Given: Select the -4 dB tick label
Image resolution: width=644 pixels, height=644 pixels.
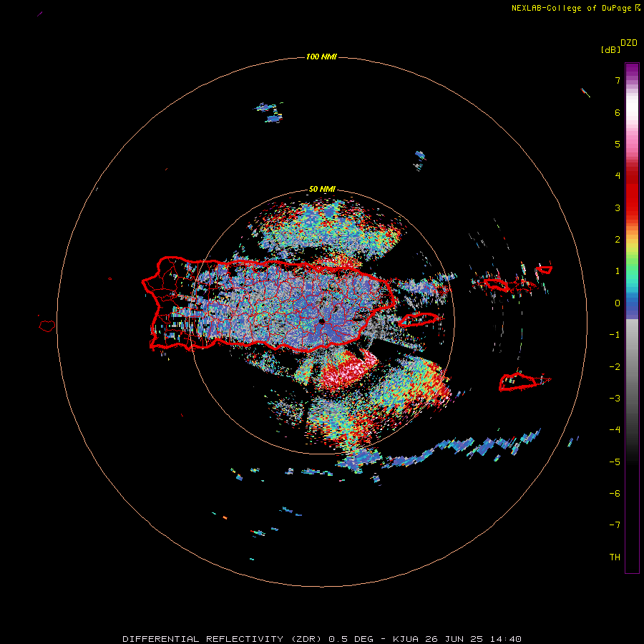Looking at the screenshot, I should point(615,430).
